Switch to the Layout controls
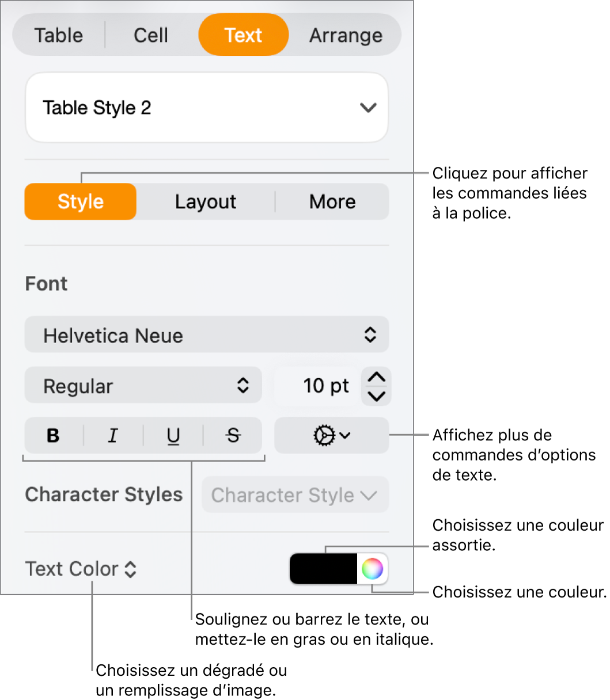This screenshot has width=610, height=700. 205,201
